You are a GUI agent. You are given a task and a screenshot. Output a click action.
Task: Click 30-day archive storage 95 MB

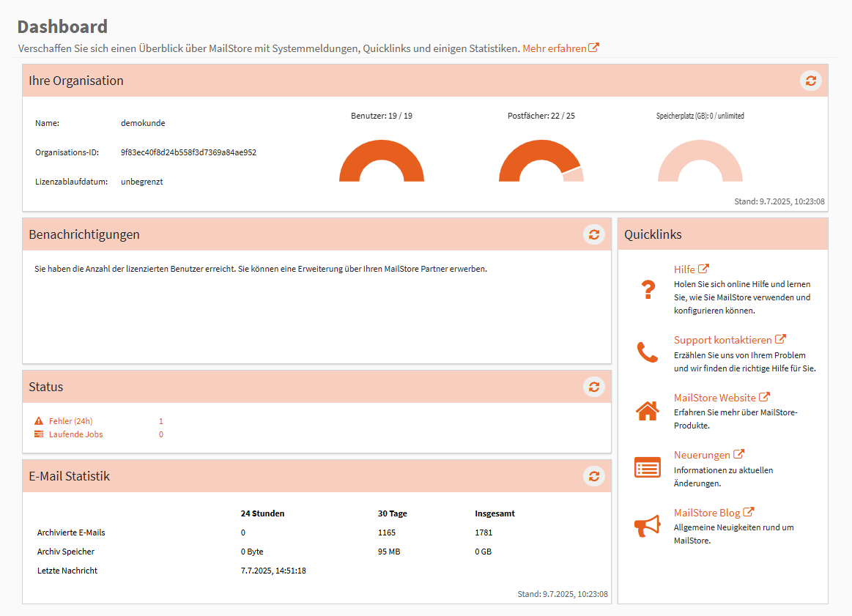389,552
